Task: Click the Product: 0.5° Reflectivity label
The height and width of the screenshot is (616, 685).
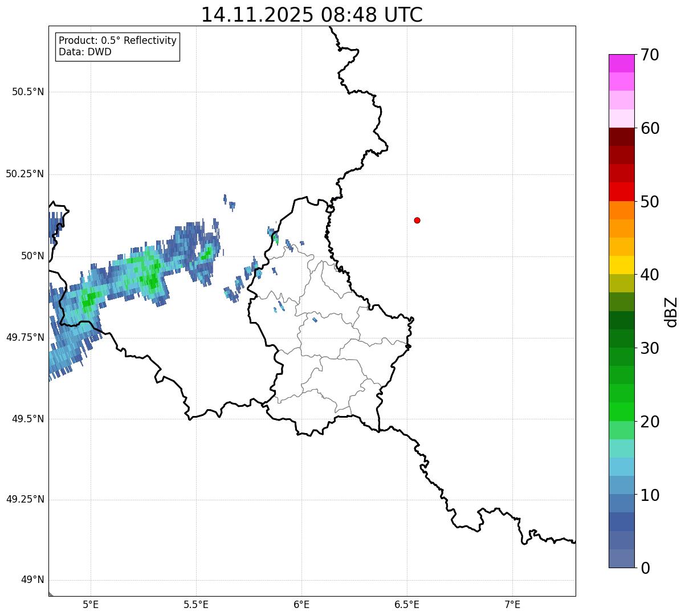Action: point(117,41)
